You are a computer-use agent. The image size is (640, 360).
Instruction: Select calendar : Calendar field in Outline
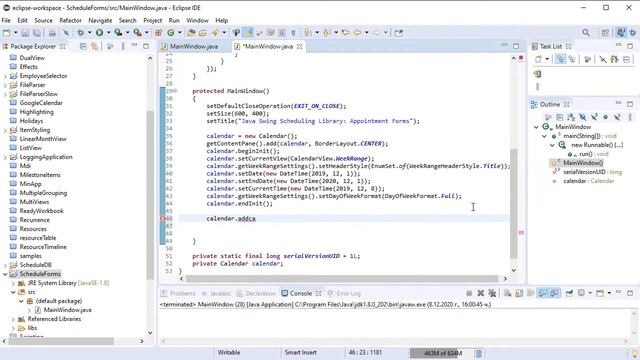[588, 181]
